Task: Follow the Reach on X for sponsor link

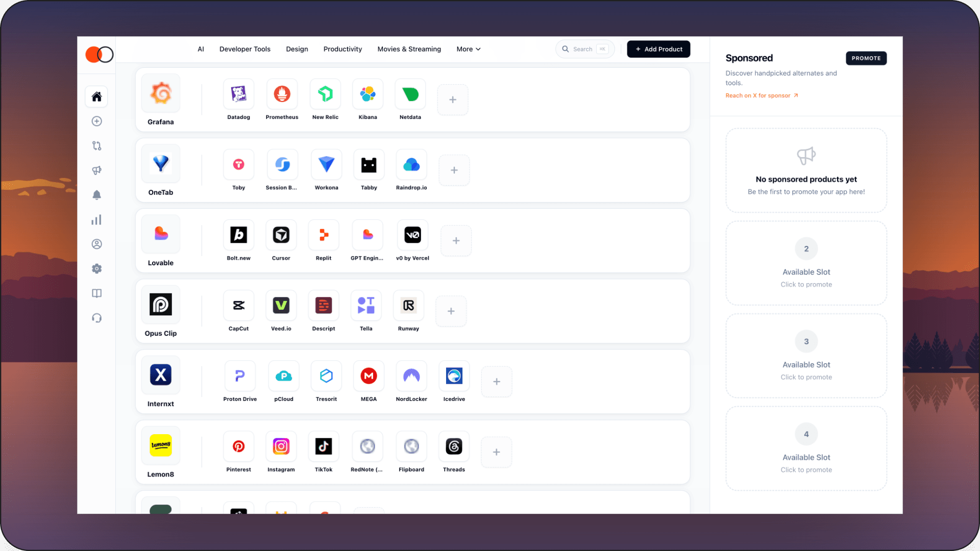Action: tap(762, 95)
